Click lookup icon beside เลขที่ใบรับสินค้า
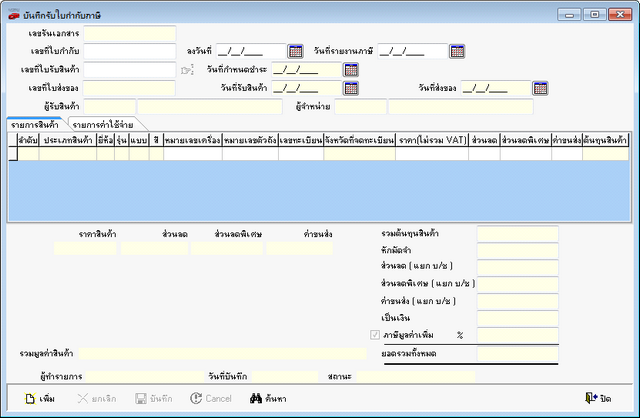The height and width of the screenshot is (418, 640). [186, 70]
